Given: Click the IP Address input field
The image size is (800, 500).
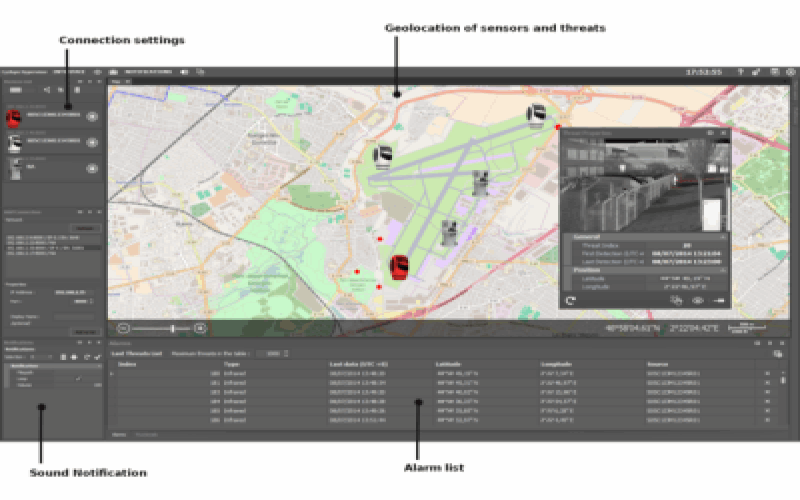Looking at the screenshot, I should coord(74,292).
